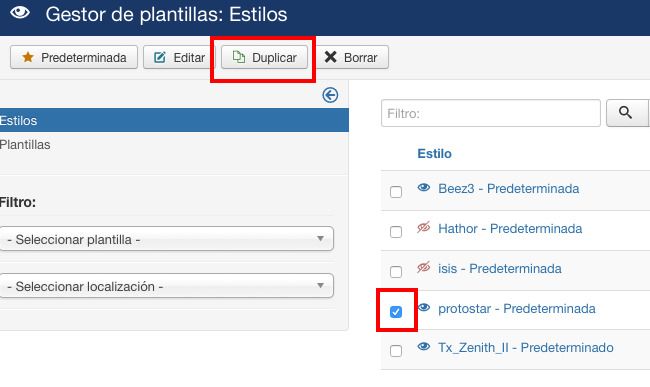Tick the Hathor row checkbox
Screen dimensions: 650x387
coord(396,232)
